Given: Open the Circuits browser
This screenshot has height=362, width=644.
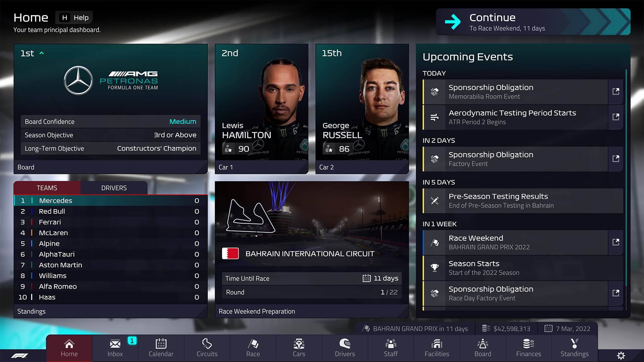Looking at the screenshot, I should (207, 347).
